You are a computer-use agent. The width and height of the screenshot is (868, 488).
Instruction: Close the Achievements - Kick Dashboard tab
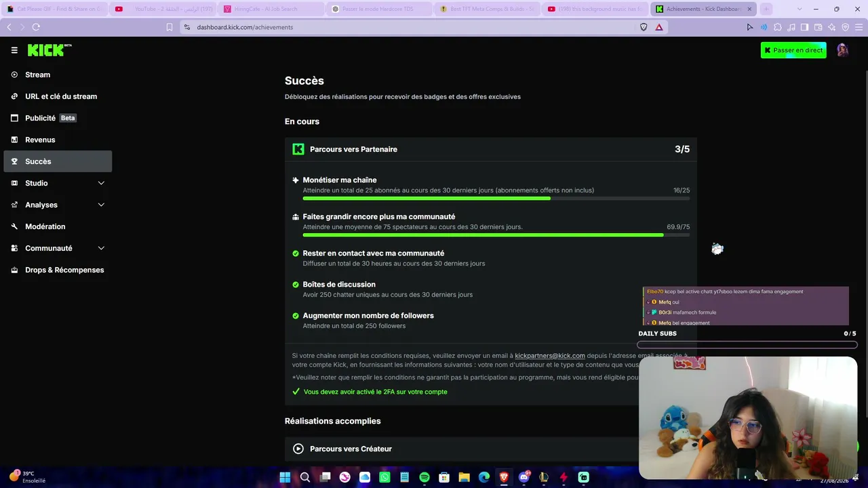(748, 9)
